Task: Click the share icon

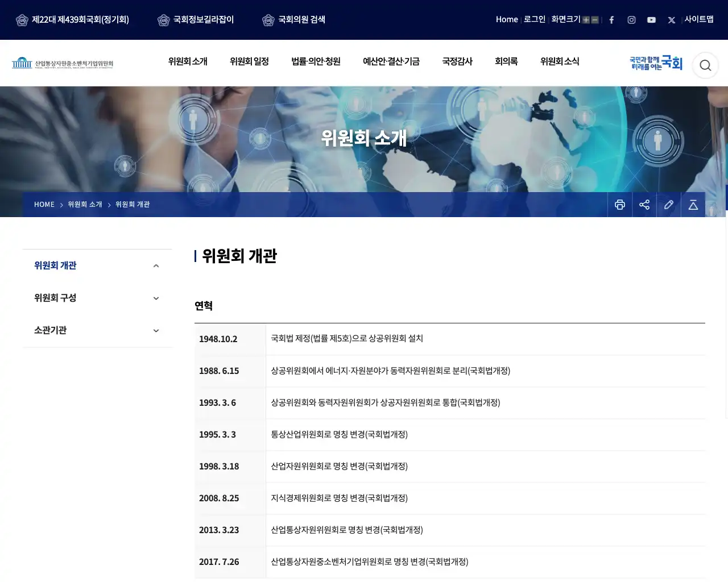Action: click(x=644, y=205)
